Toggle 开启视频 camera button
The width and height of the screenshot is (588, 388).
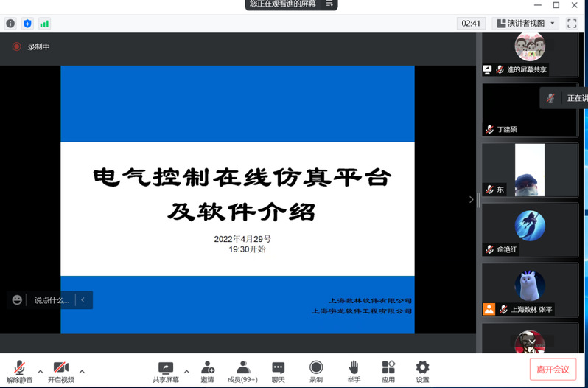(x=61, y=372)
